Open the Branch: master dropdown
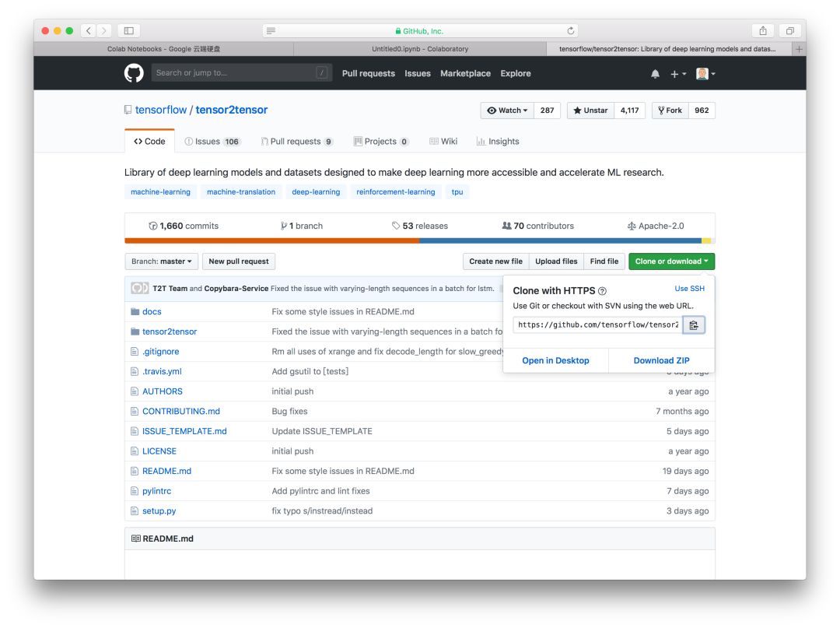The width and height of the screenshot is (840, 628). pos(161,261)
